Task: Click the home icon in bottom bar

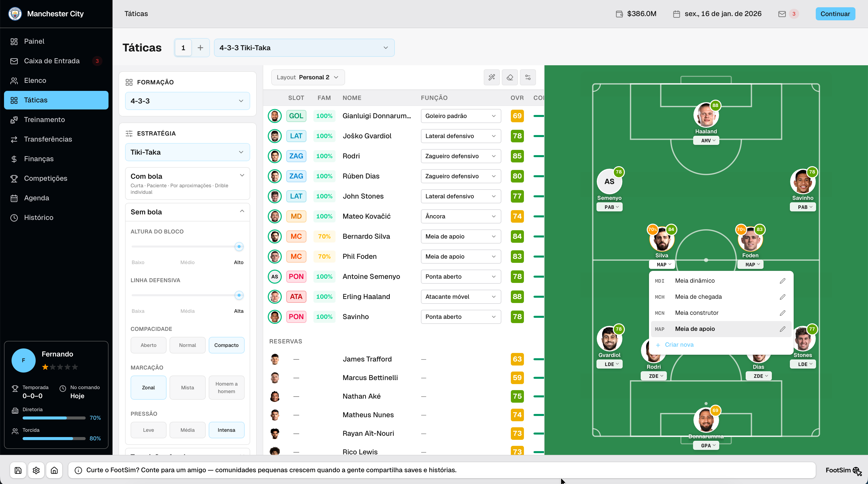Action: [54, 470]
